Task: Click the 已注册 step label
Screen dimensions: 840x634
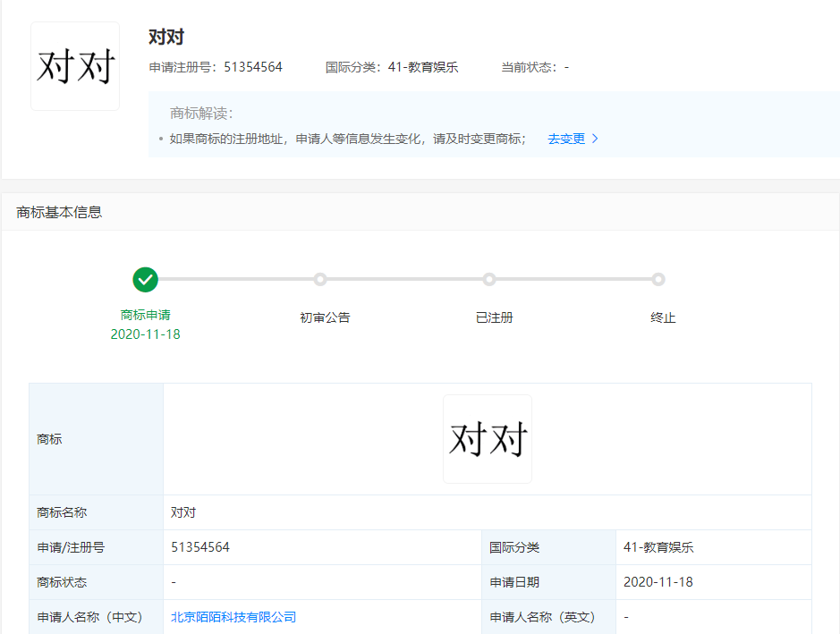Action: tap(495, 317)
